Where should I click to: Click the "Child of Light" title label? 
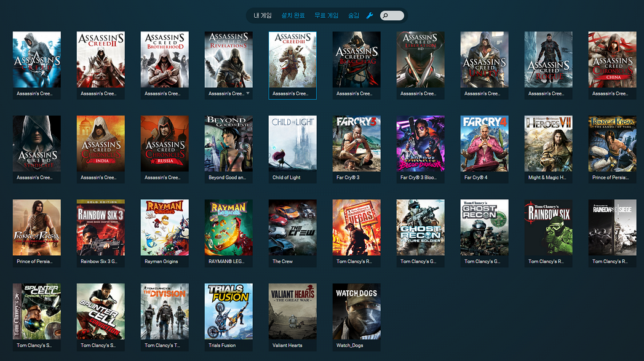click(286, 177)
